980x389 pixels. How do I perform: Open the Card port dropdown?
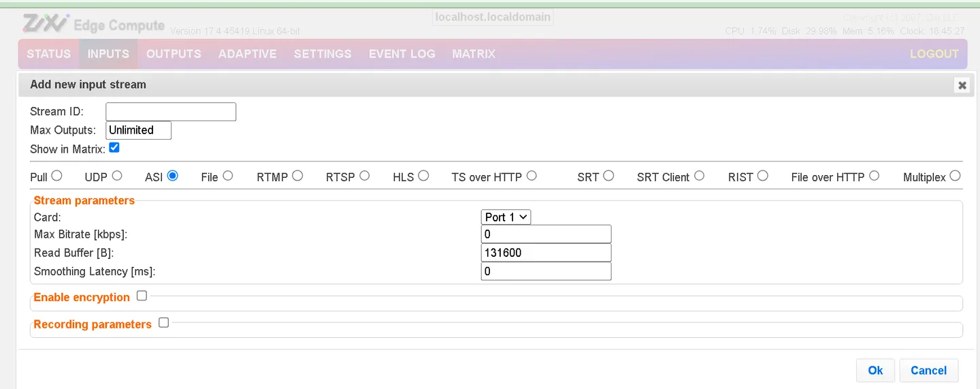(x=506, y=217)
